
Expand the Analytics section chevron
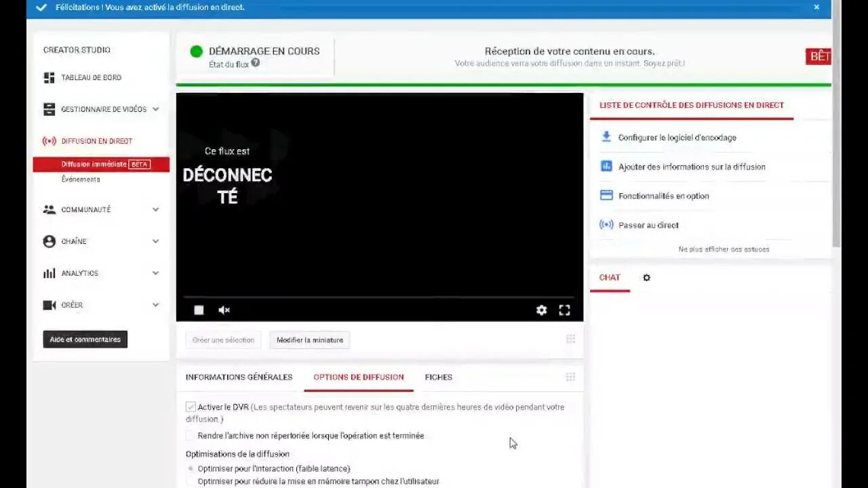coord(155,273)
